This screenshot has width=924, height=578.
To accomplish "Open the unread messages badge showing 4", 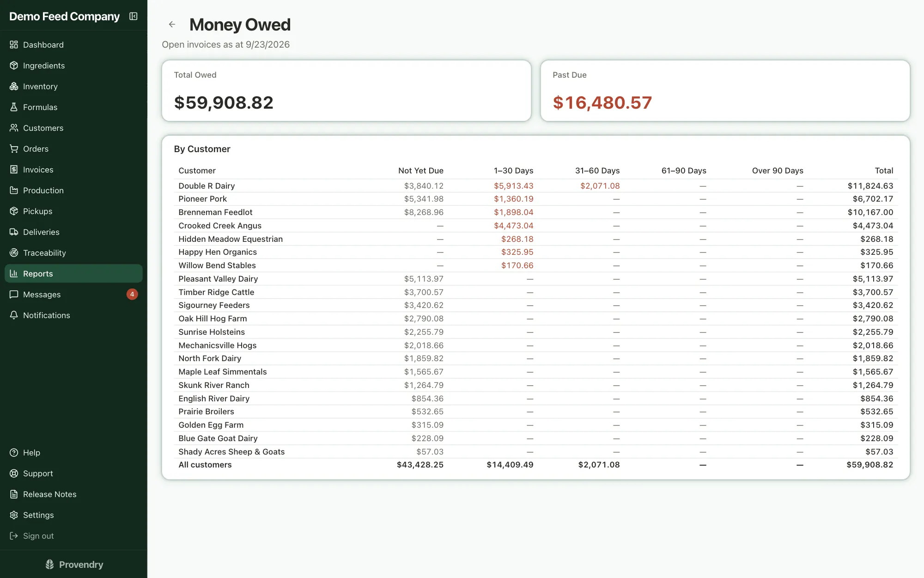I will pyautogui.click(x=132, y=295).
